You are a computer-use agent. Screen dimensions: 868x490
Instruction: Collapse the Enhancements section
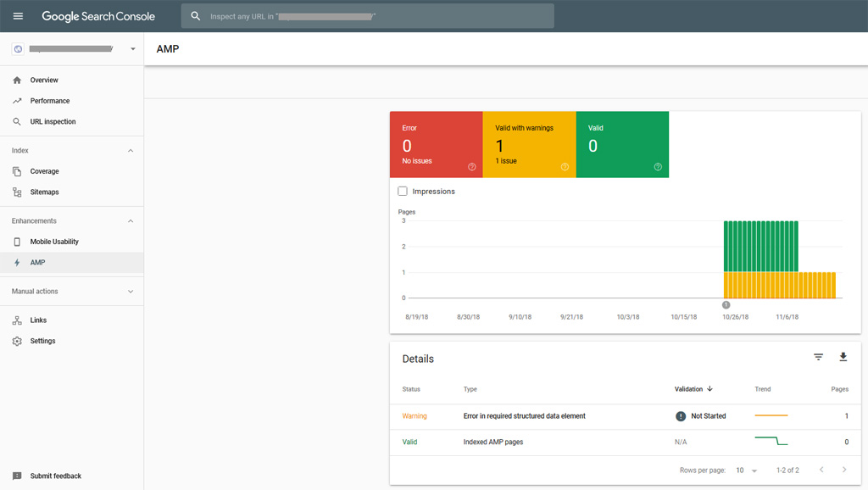(131, 220)
